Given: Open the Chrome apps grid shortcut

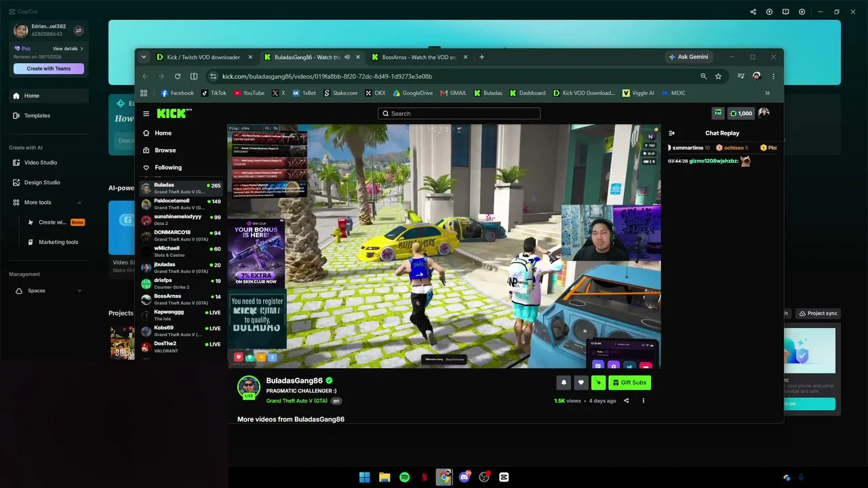Looking at the screenshot, I should coord(144,93).
